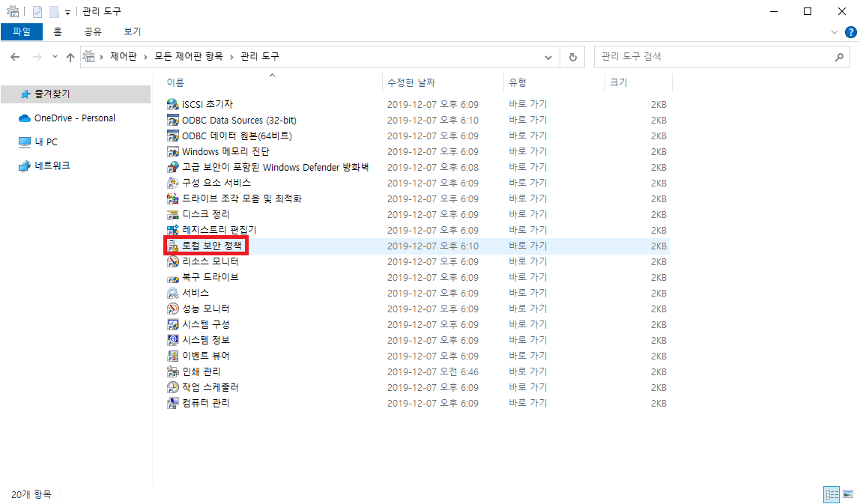Refresh the folder view
Screen dimensions: 860x504
click(x=572, y=57)
